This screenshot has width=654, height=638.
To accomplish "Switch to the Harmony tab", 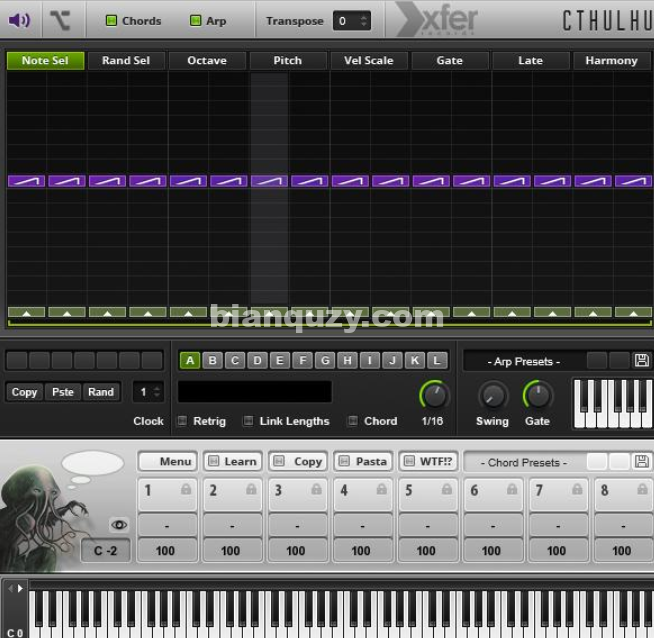I will click(x=611, y=60).
